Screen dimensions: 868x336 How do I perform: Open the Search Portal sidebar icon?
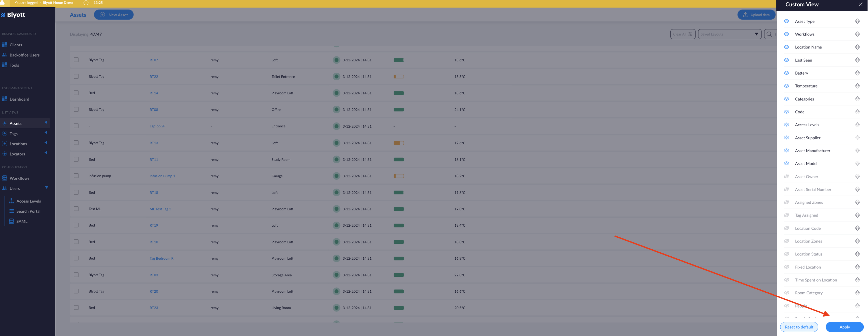coord(11,211)
